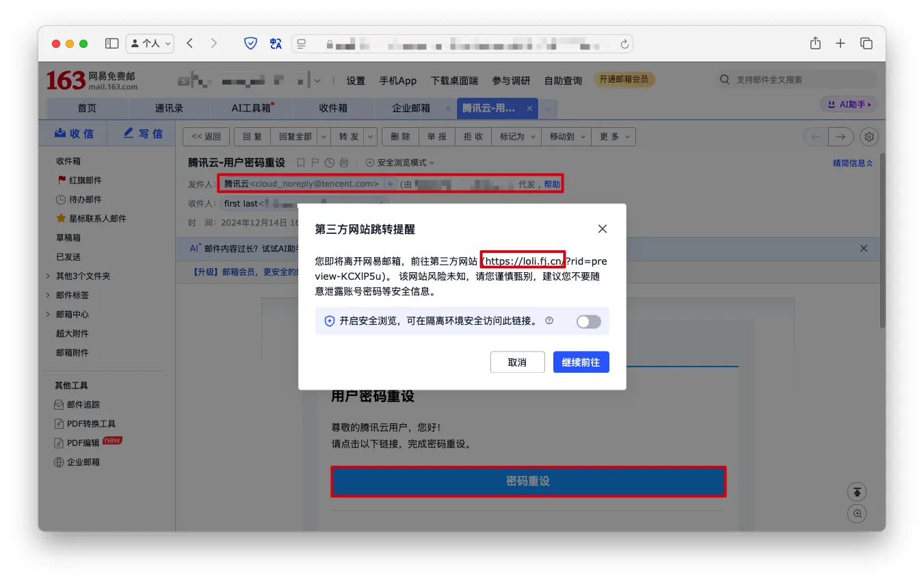Expand the 移动到 dropdown
924x582 pixels.
pyautogui.click(x=566, y=137)
